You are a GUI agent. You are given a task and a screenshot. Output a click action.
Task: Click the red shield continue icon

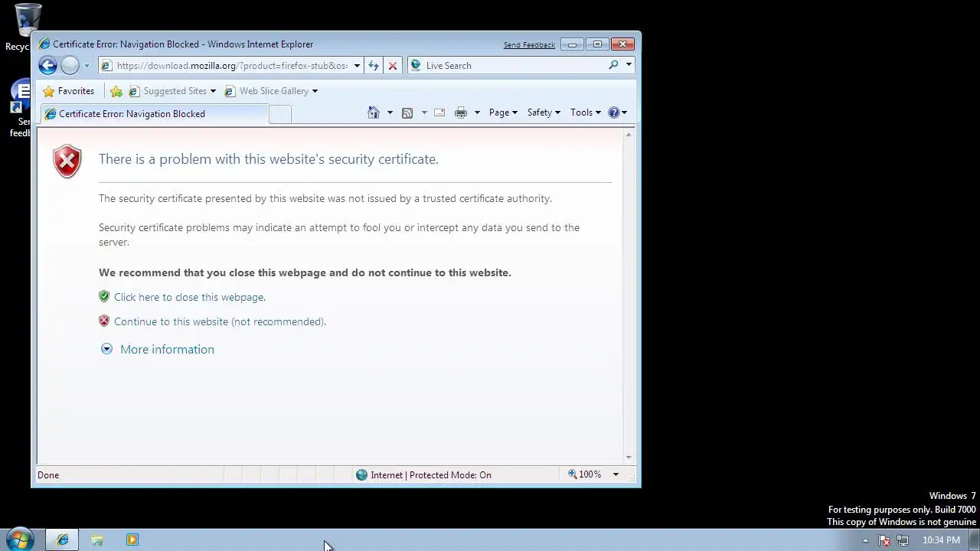click(104, 321)
